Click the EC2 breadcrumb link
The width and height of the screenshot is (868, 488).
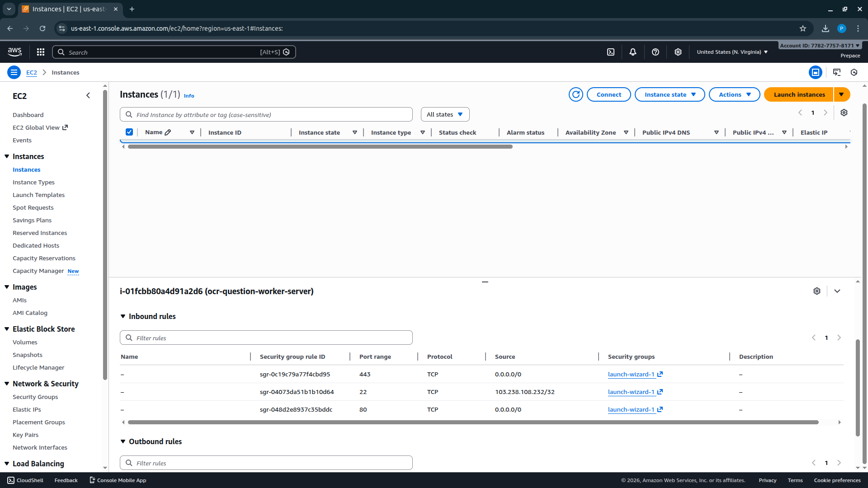pos(32,72)
